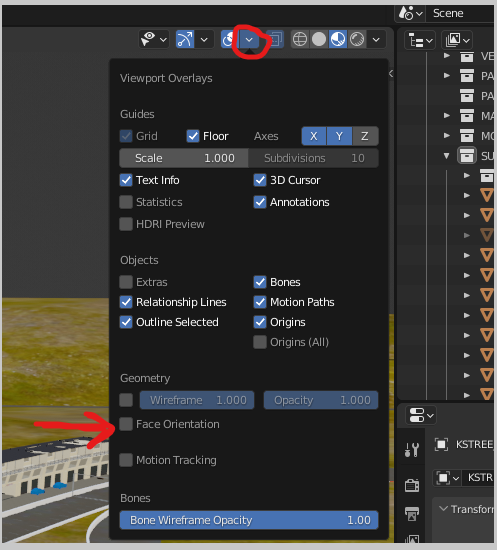
Task: Collapse the expanded SU collection
Action: pyautogui.click(x=446, y=155)
